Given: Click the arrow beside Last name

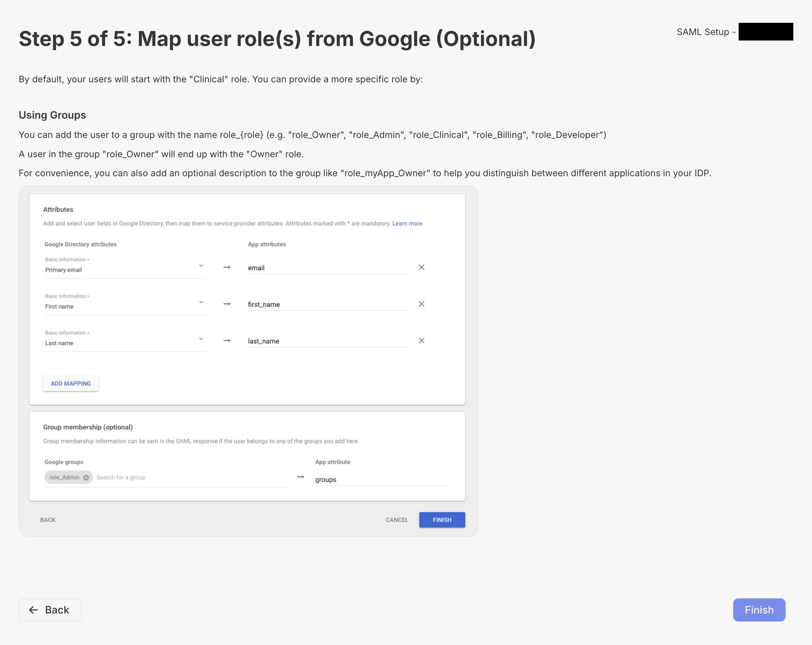Looking at the screenshot, I should [x=227, y=340].
